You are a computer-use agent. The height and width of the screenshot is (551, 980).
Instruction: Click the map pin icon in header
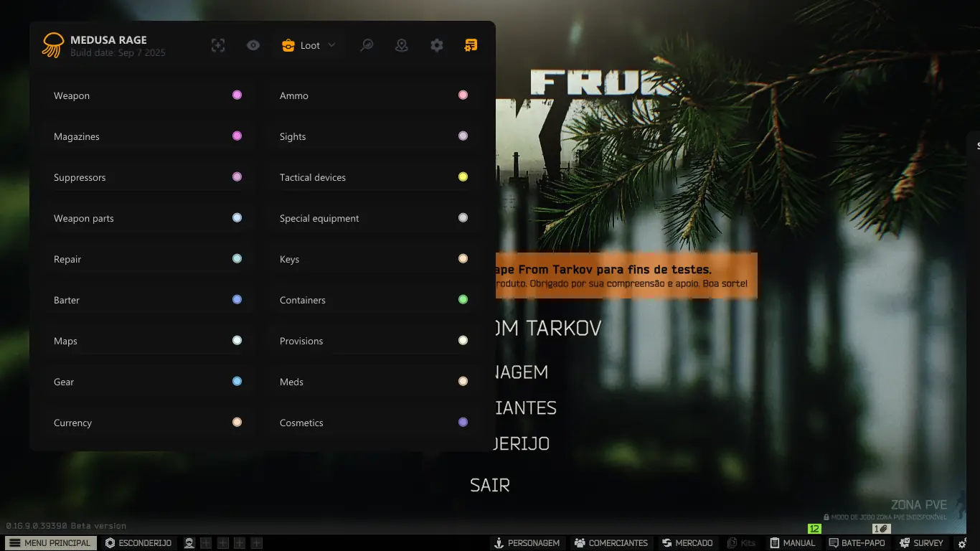click(x=402, y=45)
